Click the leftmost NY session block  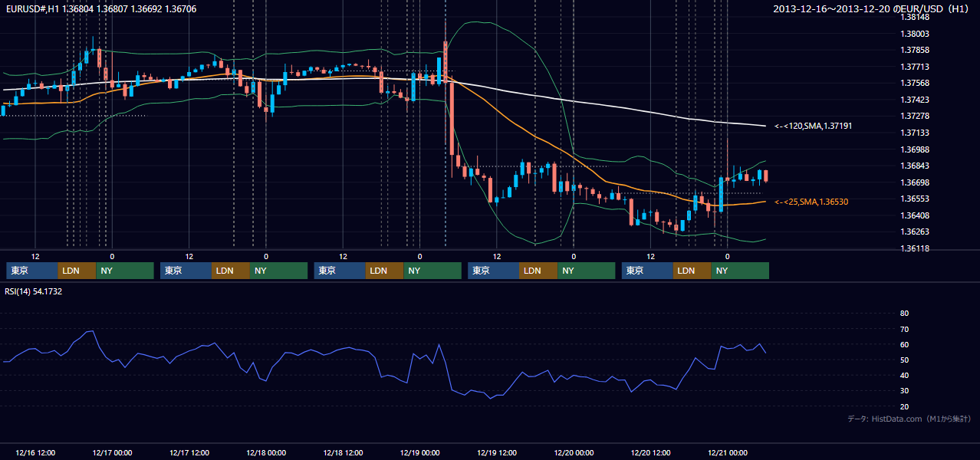(125, 271)
